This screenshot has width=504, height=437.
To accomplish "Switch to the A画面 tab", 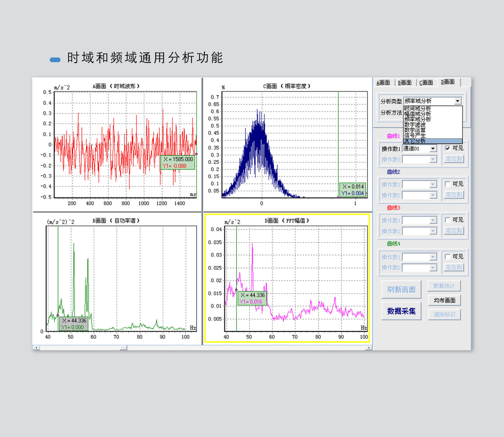I will click(x=383, y=83).
